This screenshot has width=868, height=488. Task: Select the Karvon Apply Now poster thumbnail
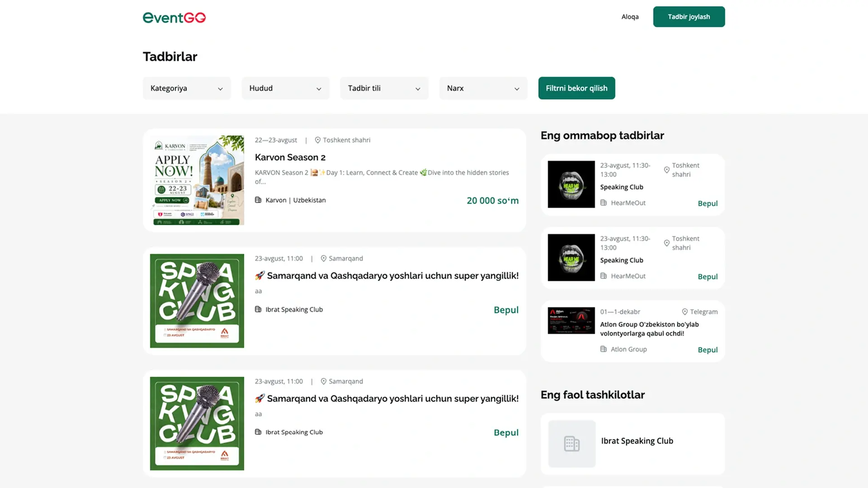click(197, 180)
